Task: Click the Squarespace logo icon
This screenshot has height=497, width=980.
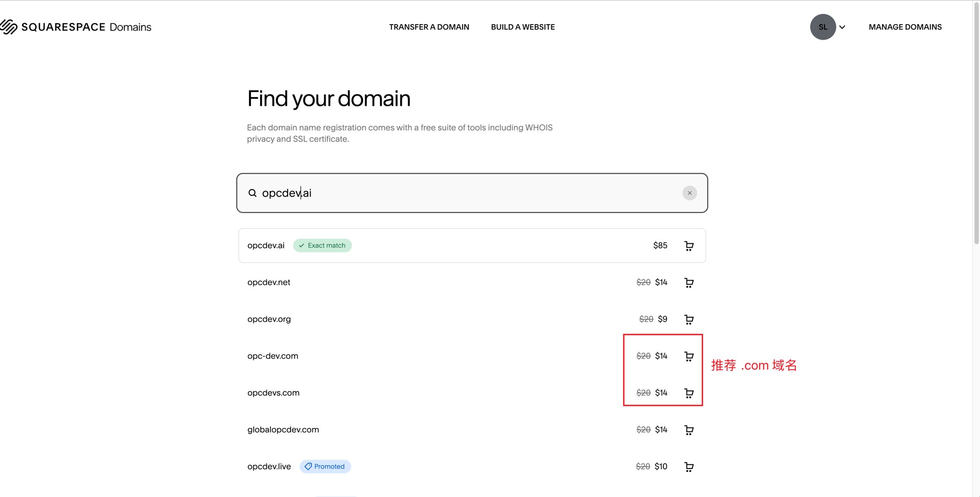Action: coord(9,27)
